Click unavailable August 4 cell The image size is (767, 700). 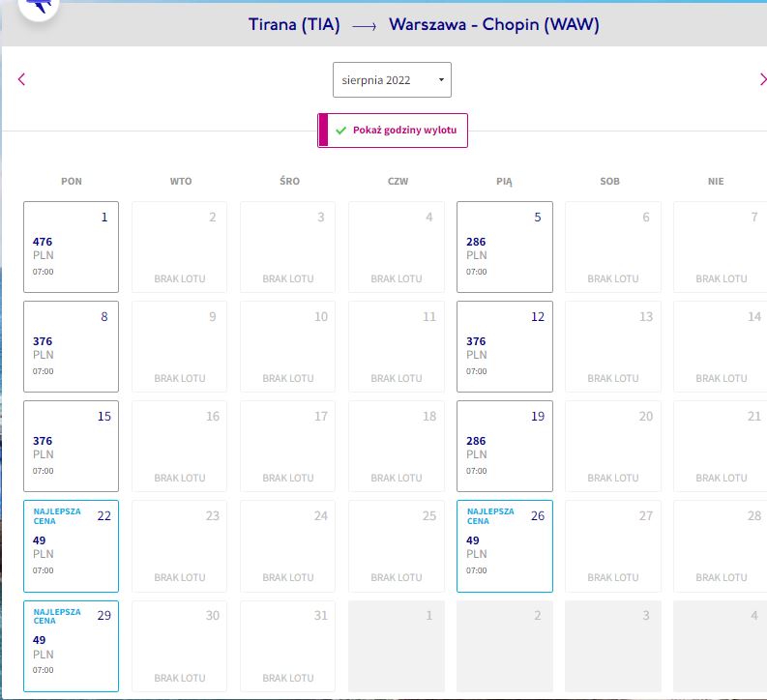click(x=397, y=247)
